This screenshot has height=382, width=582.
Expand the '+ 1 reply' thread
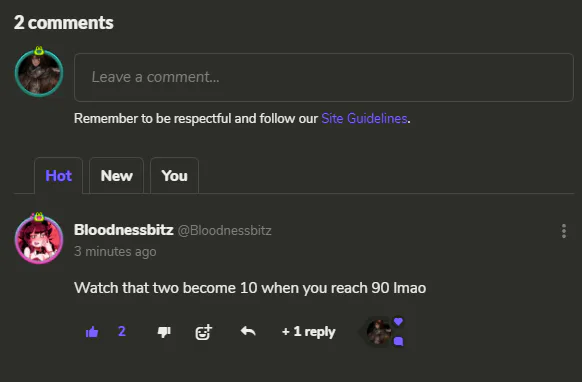tap(308, 332)
